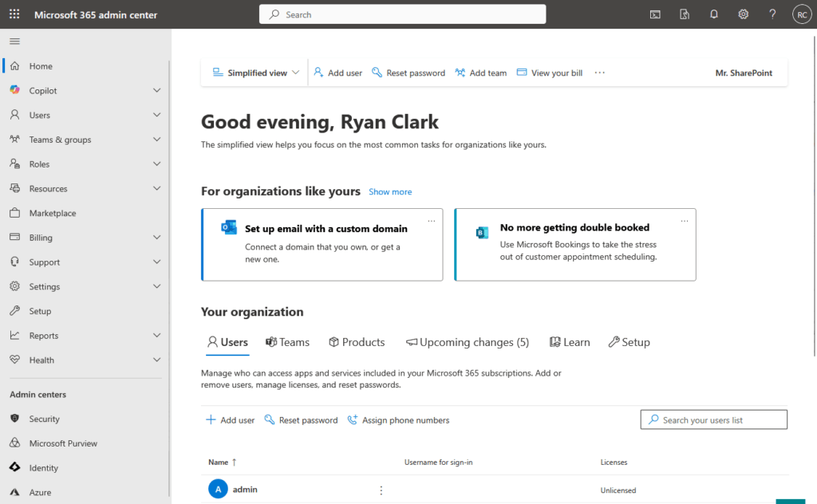Click the Search your users list field
817x504 pixels.
coord(714,419)
